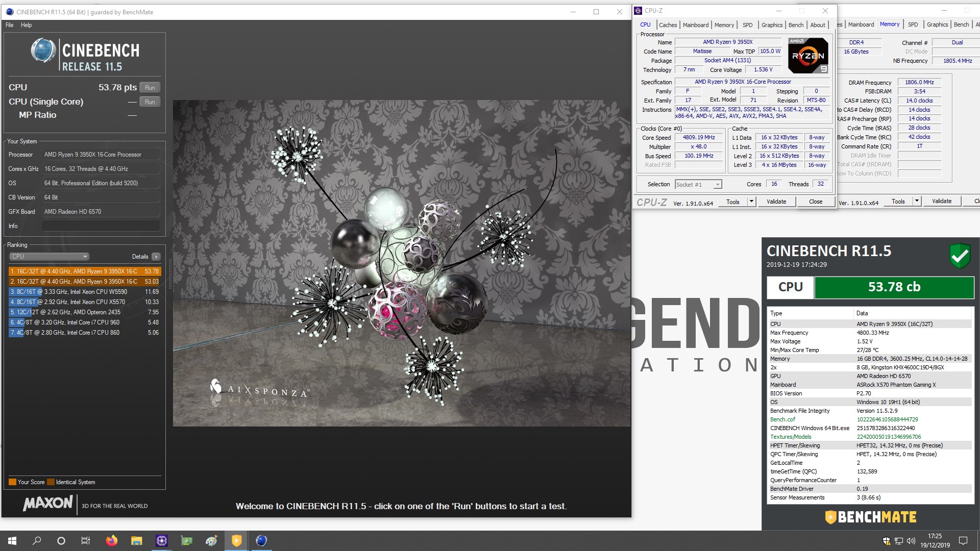Expand Tools dropdown arrow in rear CPU-Z

917,202
